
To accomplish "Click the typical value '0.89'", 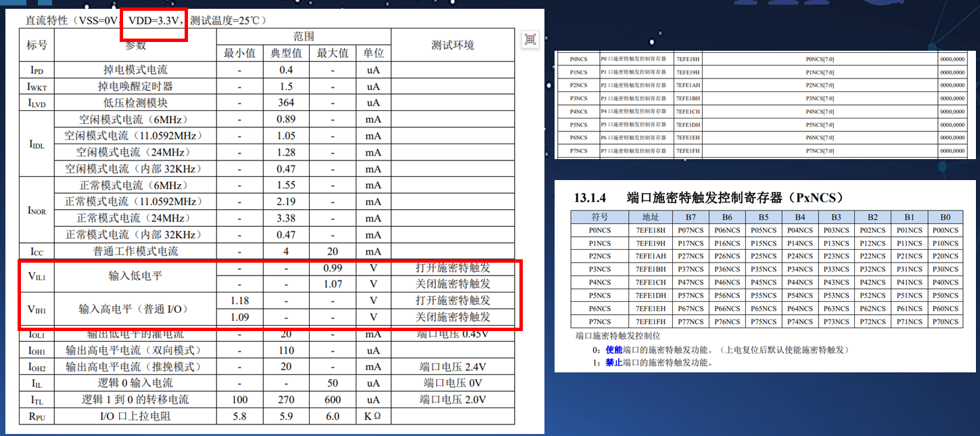I will [286, 119].
